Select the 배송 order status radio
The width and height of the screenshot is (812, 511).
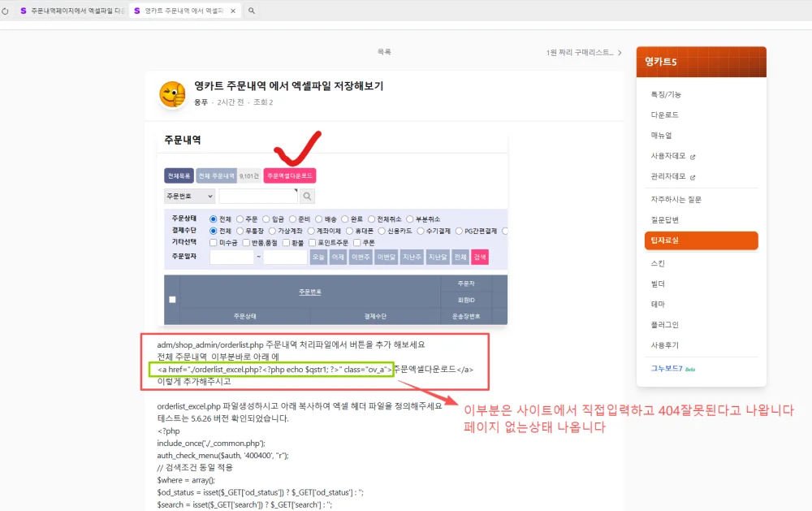tap(319, 219)
